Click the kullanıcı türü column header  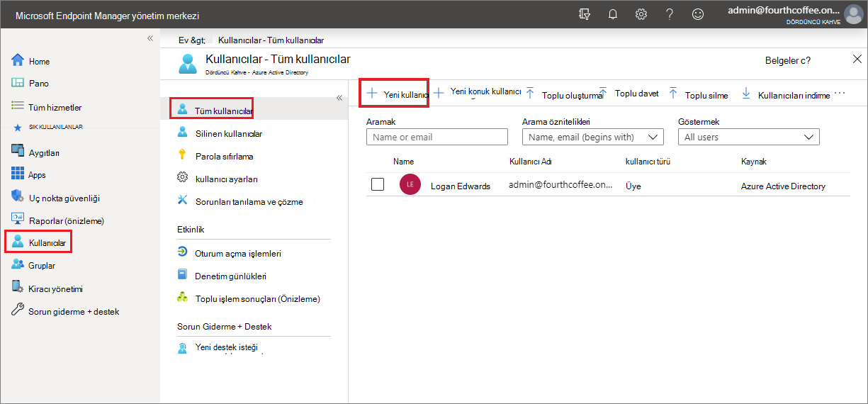click(648, 162)
